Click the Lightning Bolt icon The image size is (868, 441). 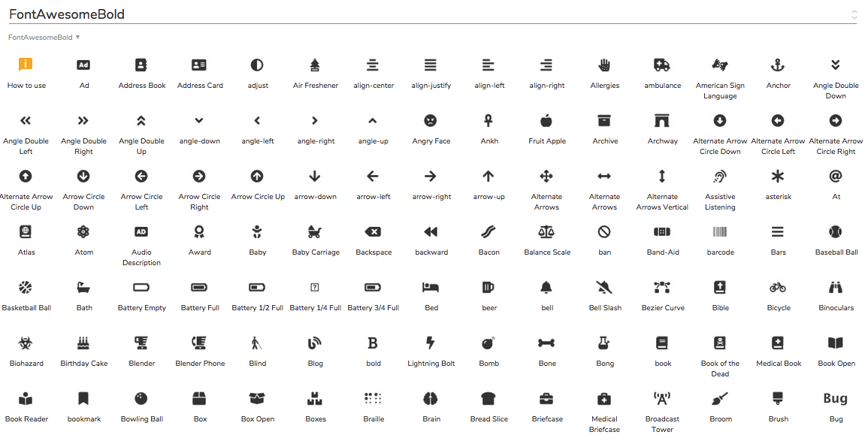(431, 343)
